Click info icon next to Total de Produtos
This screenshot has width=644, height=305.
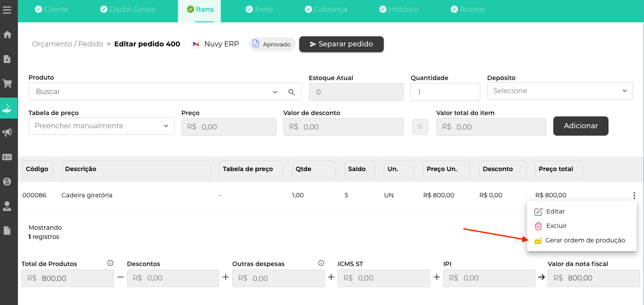click(110, 263)
